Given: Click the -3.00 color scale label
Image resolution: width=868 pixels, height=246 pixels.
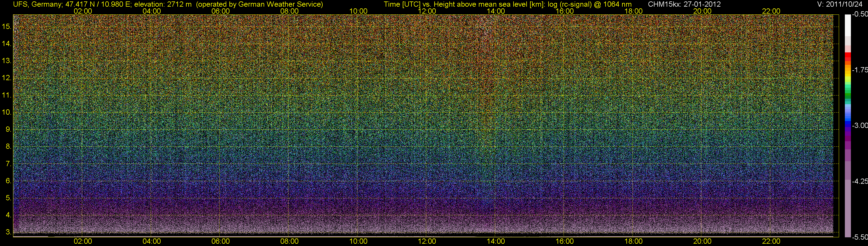Looking at the screenshot, I should 860,125.
